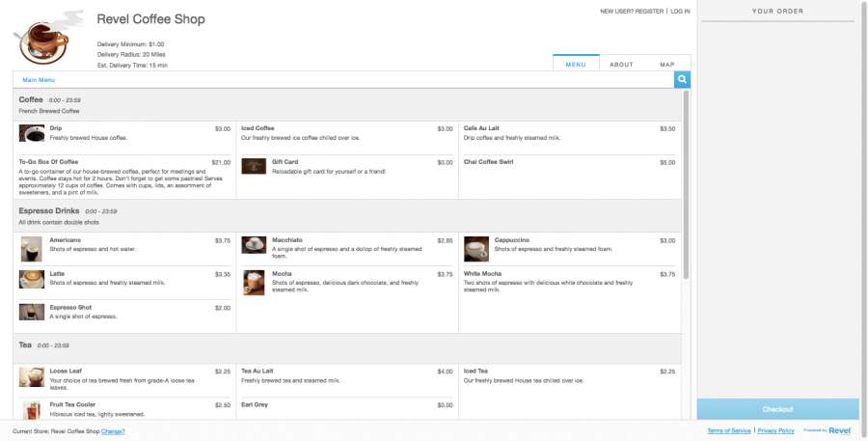This screenshot has height=441, width=868.
Task: Open the Terms of Service link
Action: [x=728, y=430]
